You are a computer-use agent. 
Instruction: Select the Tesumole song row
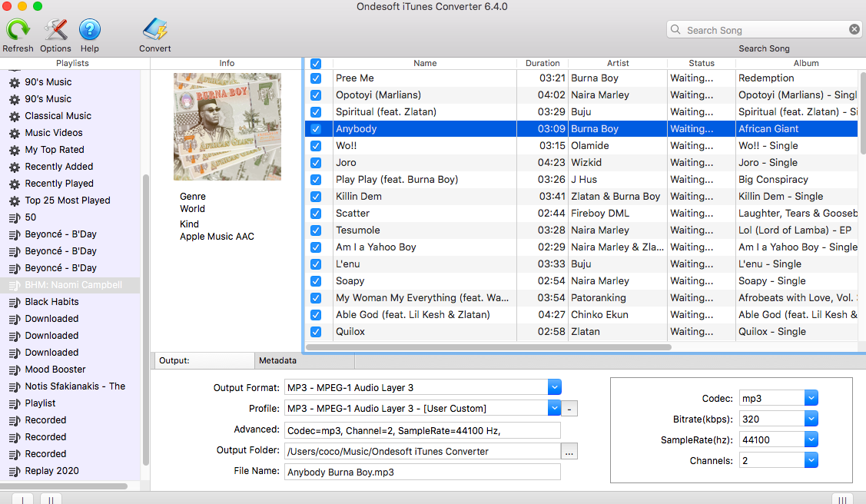coord(582,230)
